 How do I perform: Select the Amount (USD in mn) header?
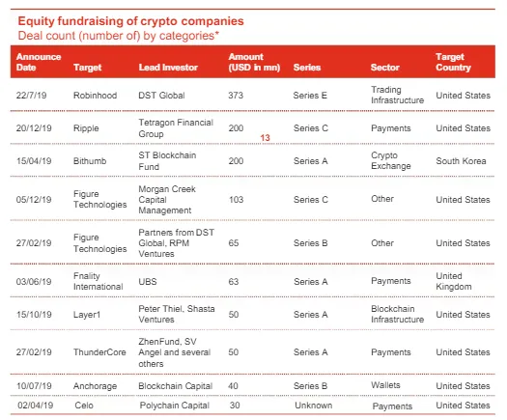click(x=254, y=62)
